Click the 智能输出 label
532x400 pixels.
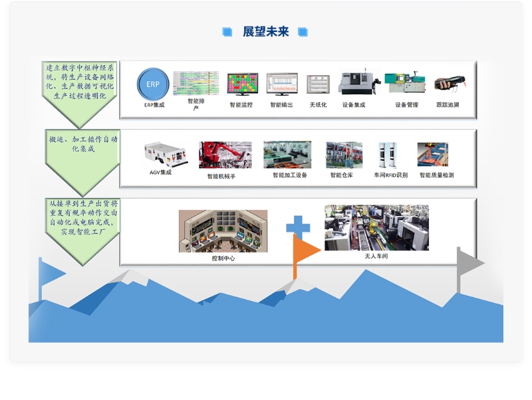[x=281, y=105]
